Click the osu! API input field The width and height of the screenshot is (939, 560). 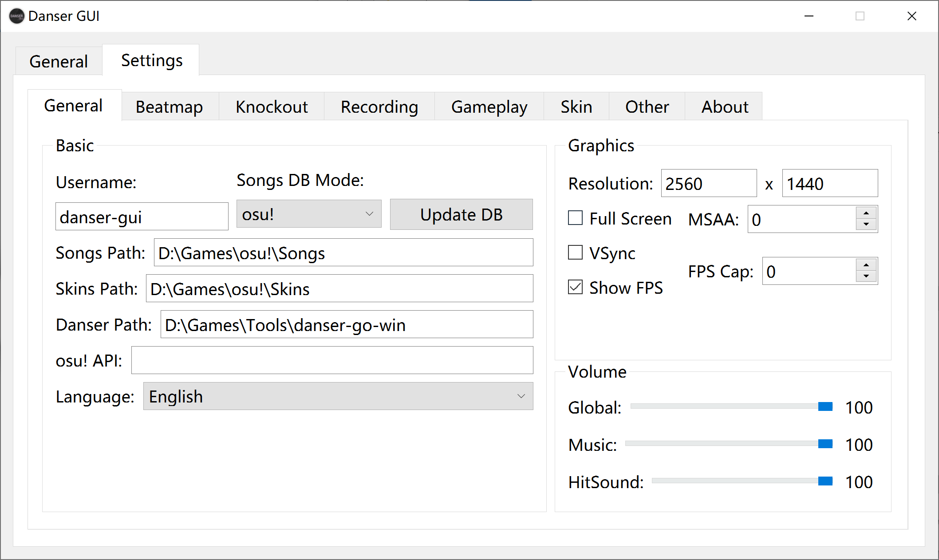point(332,360)
